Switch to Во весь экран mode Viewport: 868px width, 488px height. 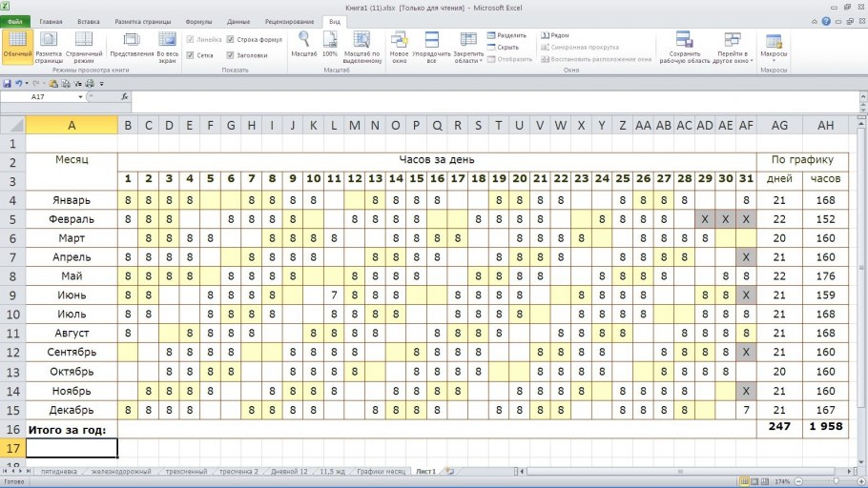(x=167, y=47)
